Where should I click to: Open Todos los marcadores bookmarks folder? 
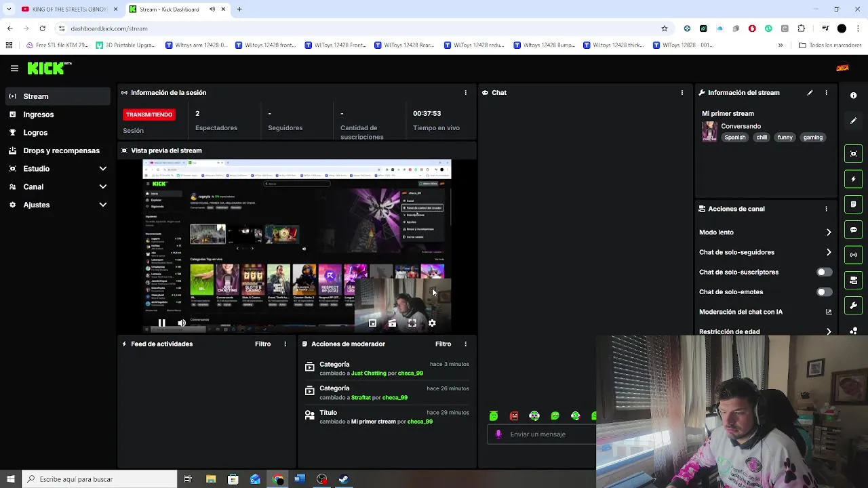[831, 45]
